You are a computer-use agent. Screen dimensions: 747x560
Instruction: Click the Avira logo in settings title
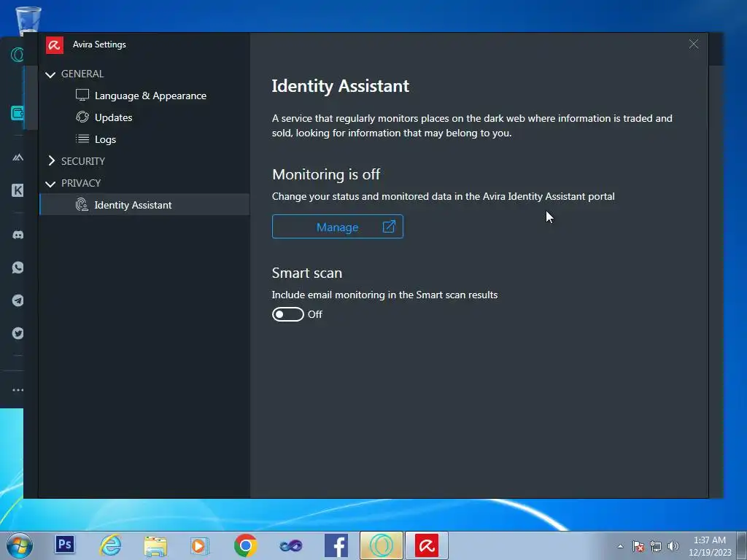(54, 45)
